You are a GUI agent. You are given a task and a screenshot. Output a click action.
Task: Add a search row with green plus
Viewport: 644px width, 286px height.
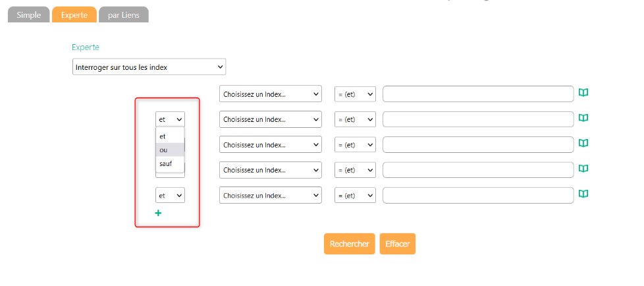point(158,213)
